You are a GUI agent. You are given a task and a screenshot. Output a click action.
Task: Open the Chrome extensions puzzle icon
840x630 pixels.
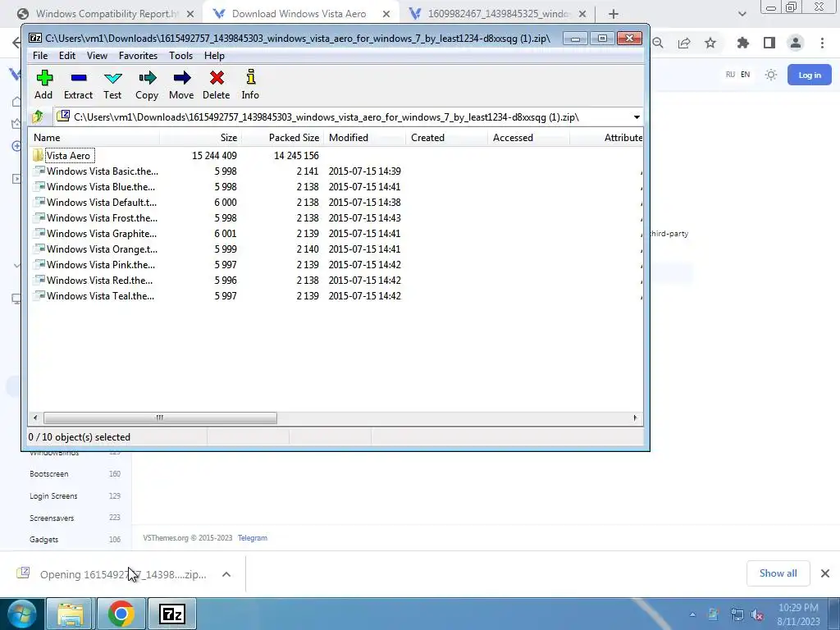coord(743,43)
